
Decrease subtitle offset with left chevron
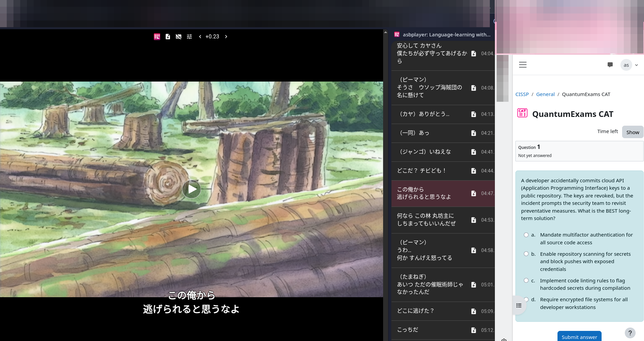200,37
